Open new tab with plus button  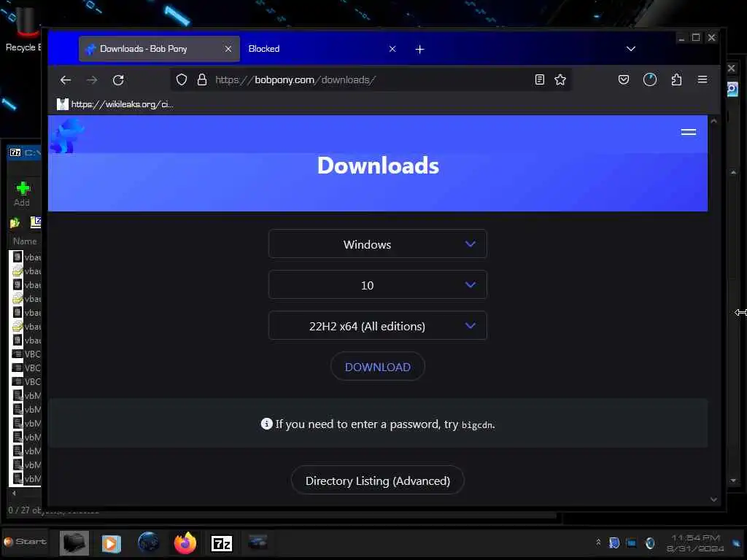coord(419,49)
